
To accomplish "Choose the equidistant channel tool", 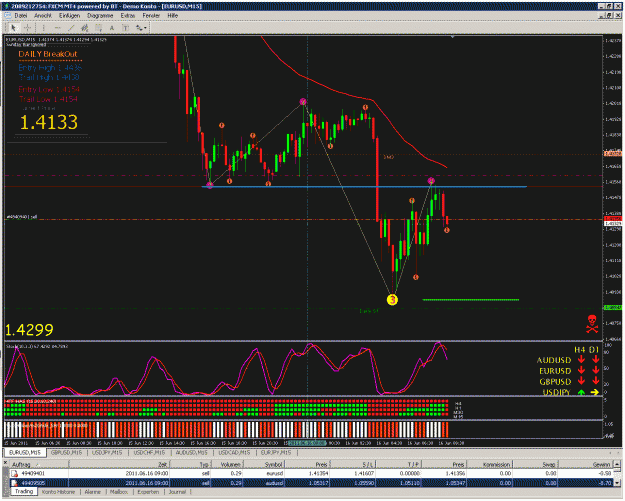I will click(x=85, y=28).
